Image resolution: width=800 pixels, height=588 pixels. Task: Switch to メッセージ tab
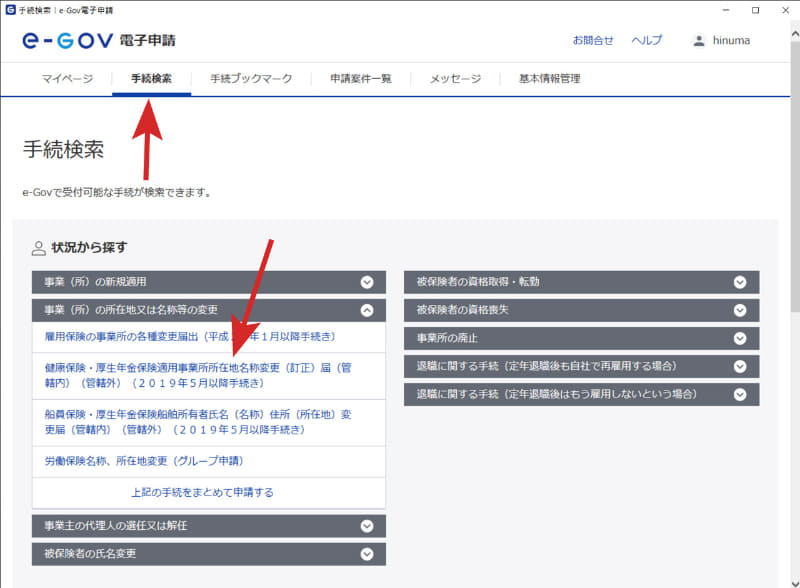coord(455,79)
